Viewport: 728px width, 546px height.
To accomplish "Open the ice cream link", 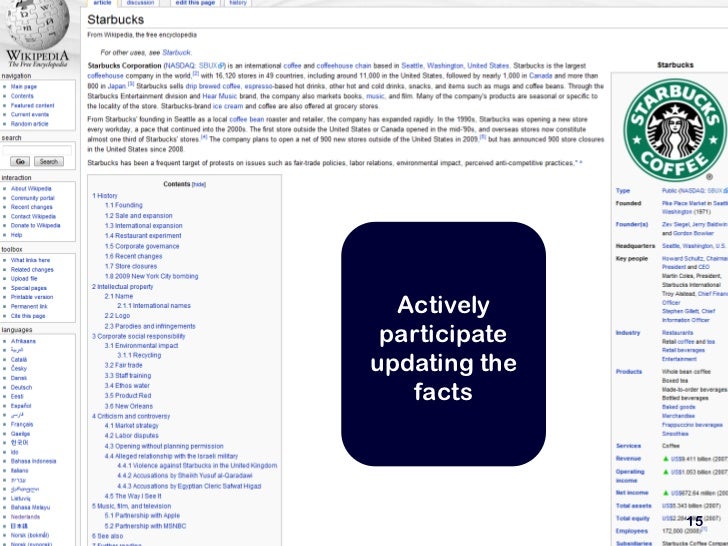I will click(228, 106).
